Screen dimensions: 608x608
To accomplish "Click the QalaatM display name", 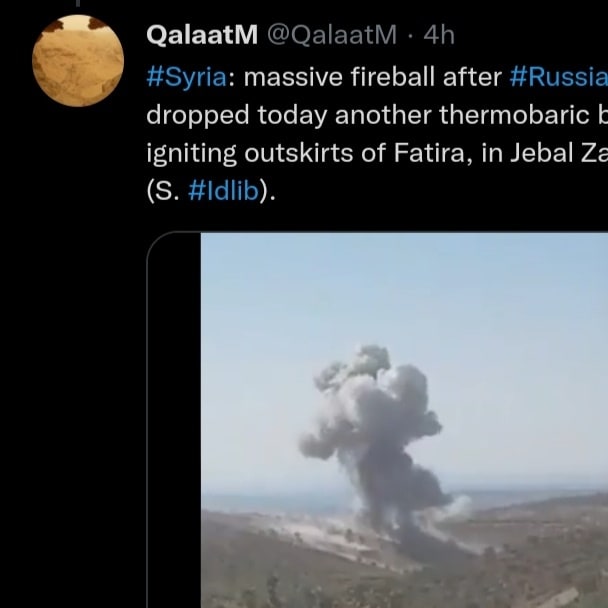I will tap(202, 35).
